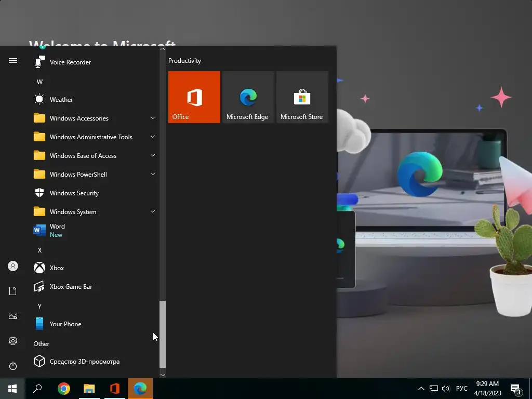Screen dimensions: 532x399
Task: Click the Windows Accessories folder icon
Action: point(39,118)
